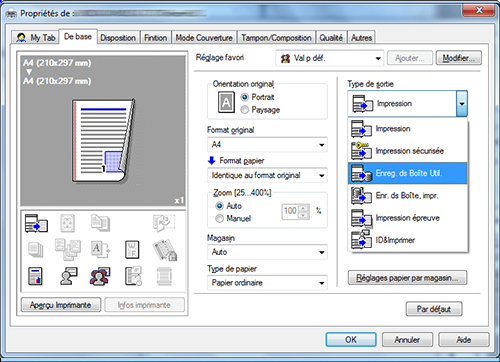Click the greyed pencil and lock icon

tap(165, 250)
